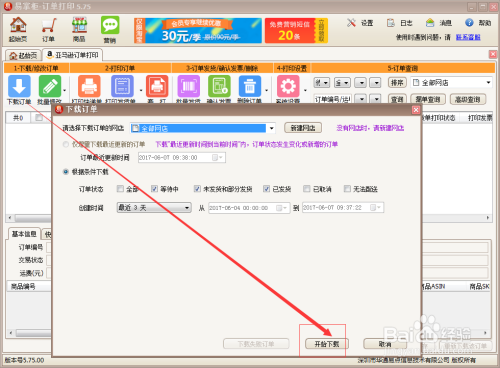This screenshot has width=500, height=368.
Task: Click the 取消 button in dialog
Action: pyautogui.click(x=385, y=344)
